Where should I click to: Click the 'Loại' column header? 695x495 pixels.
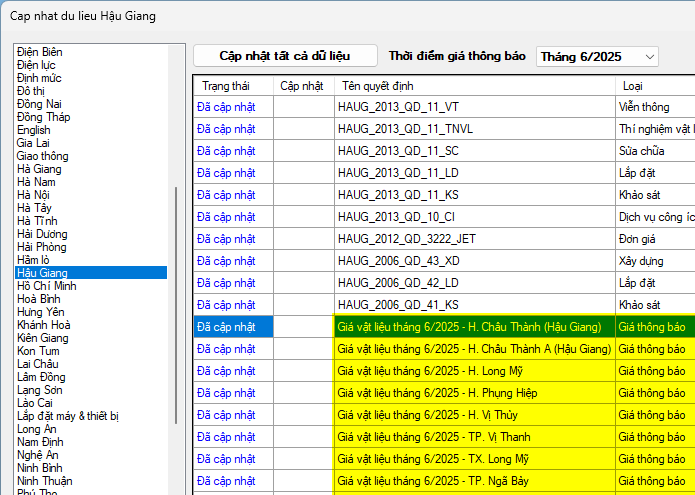click(655, 86)
